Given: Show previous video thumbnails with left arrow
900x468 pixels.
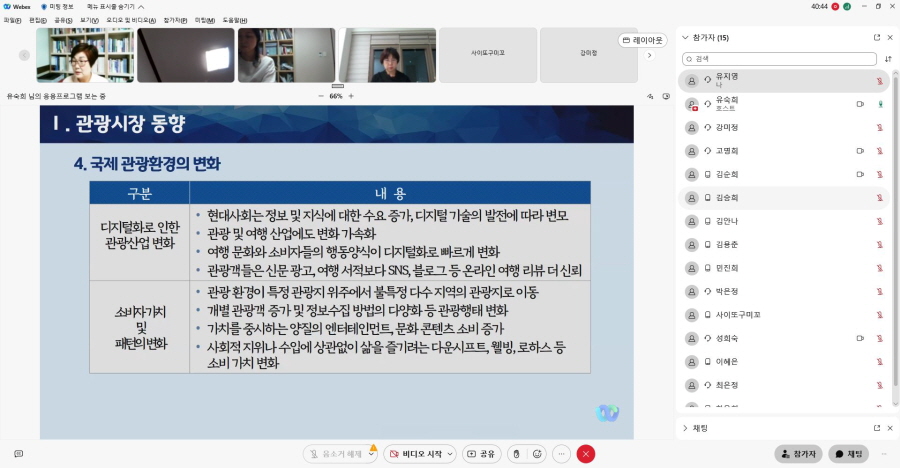Looking at the screenshot, I should pos(24,55).
